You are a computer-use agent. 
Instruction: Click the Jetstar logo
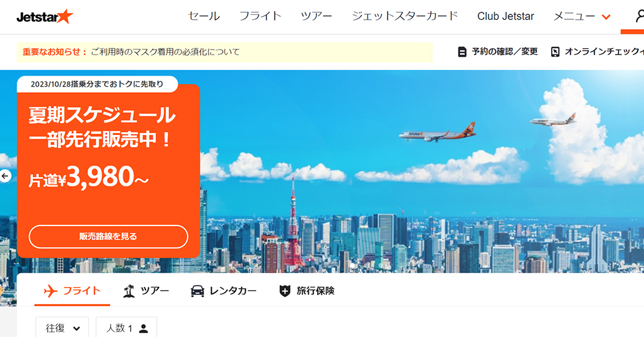(45, 17)
